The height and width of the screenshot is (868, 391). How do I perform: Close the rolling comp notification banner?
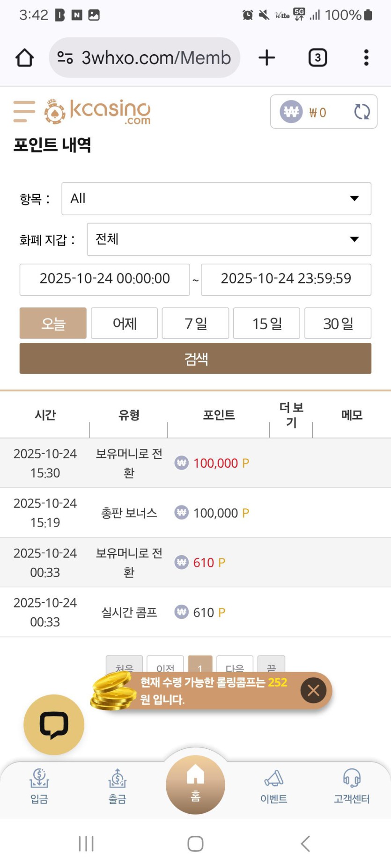pyautogui.click(x=313, y=690)
